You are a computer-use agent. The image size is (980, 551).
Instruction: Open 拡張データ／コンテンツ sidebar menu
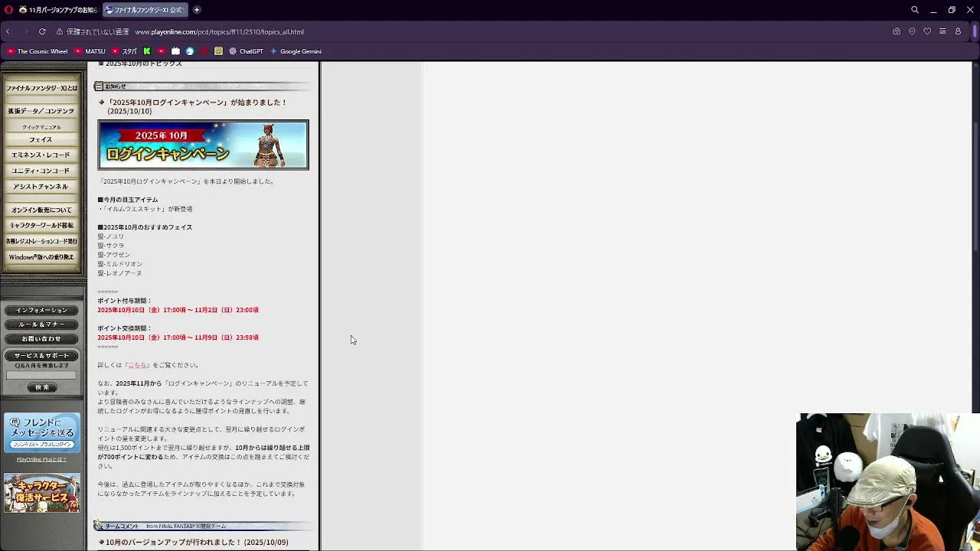point(41,111)
